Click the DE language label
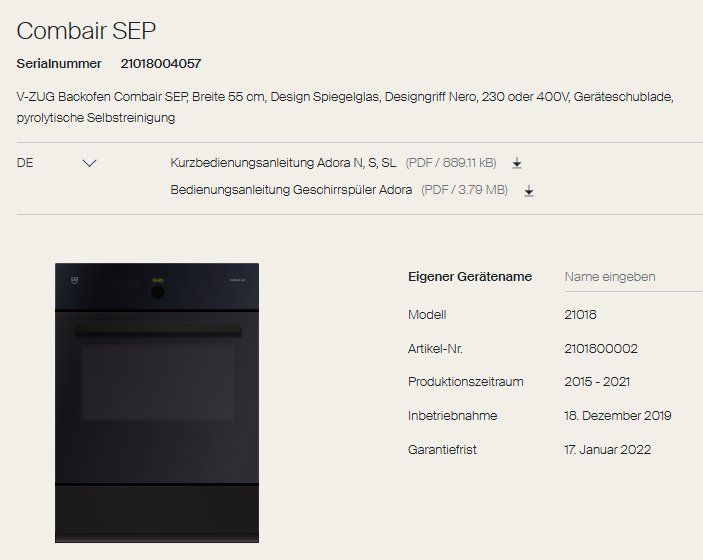Viewport: 703px width, 560px height. [25, 163]
